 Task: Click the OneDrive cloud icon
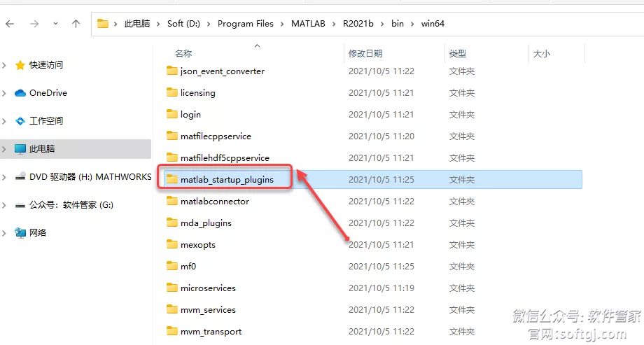pos(20,93)
